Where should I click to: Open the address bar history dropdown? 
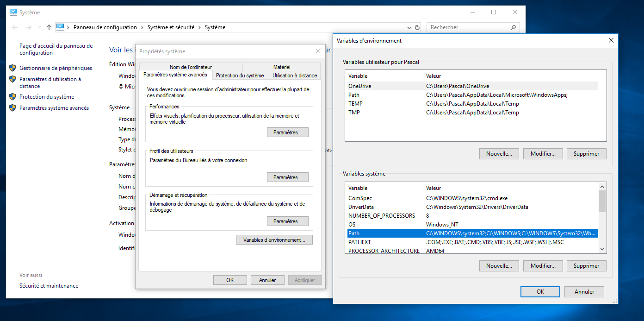pos(409,27)
